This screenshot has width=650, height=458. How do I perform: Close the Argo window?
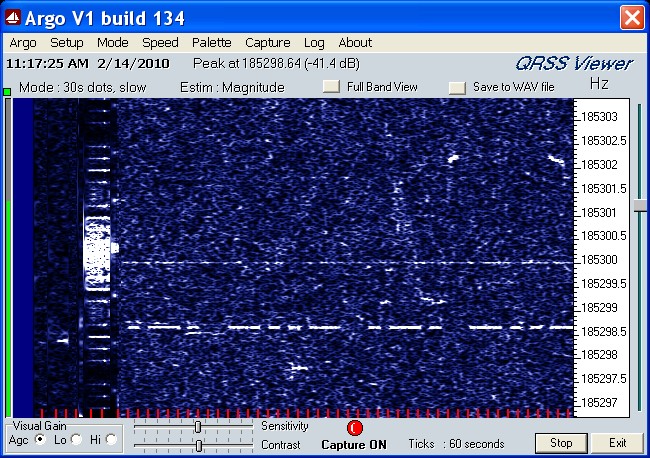pyautogui.click(x=632, y=18)
